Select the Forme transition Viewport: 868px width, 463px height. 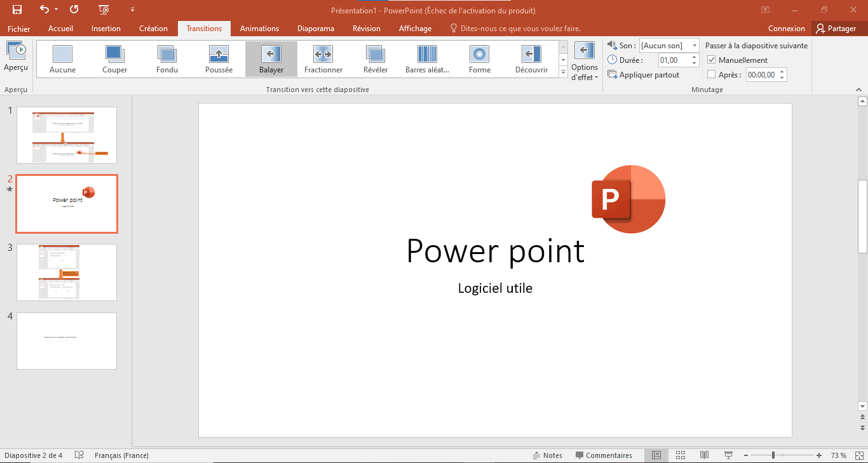[480, 59]
